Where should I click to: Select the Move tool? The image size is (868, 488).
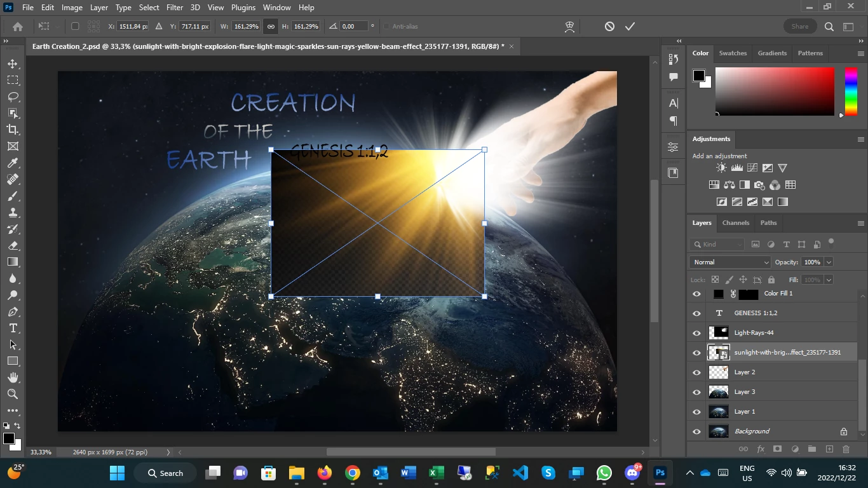pos(13,64)
